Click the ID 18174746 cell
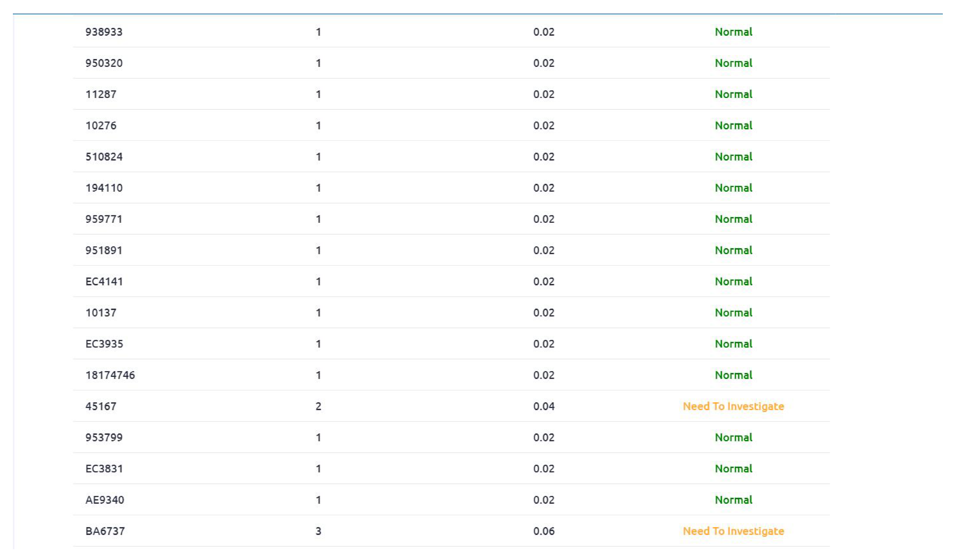Screen dimensions: 970x560 click(x=110, y=375)
